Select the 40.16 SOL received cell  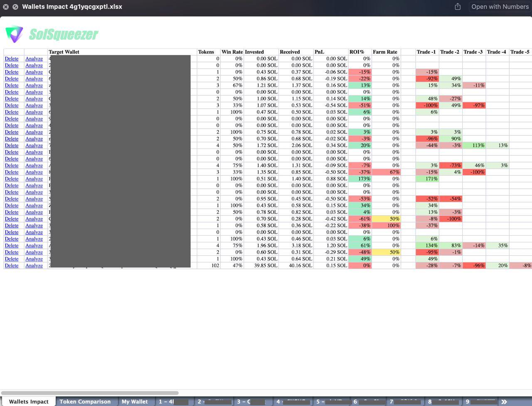click(296, 266)
